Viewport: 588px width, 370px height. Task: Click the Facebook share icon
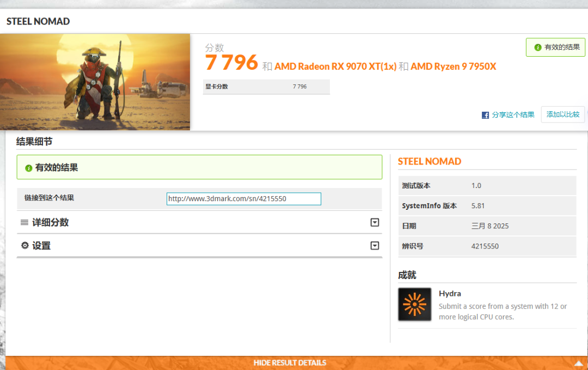(485, 115)
